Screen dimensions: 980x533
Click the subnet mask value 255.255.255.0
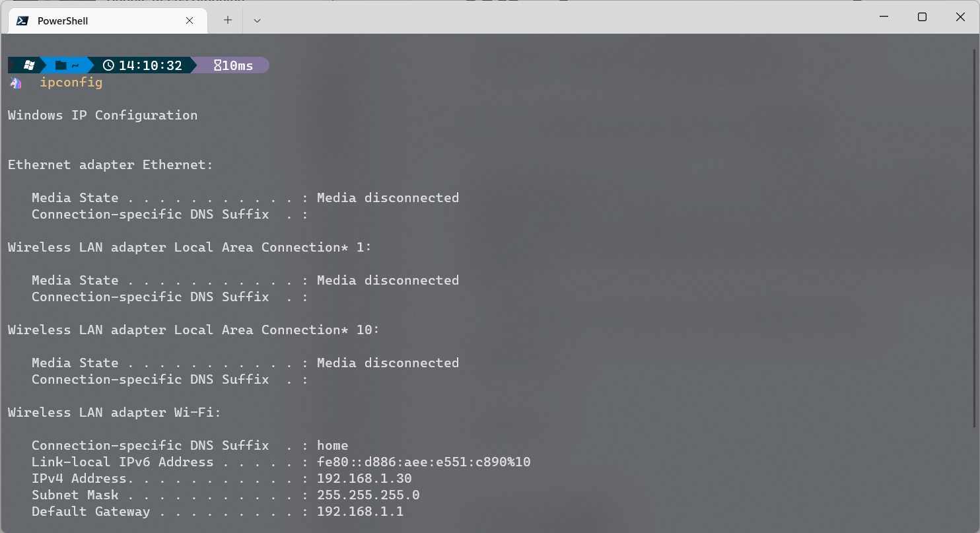(368, 495)
